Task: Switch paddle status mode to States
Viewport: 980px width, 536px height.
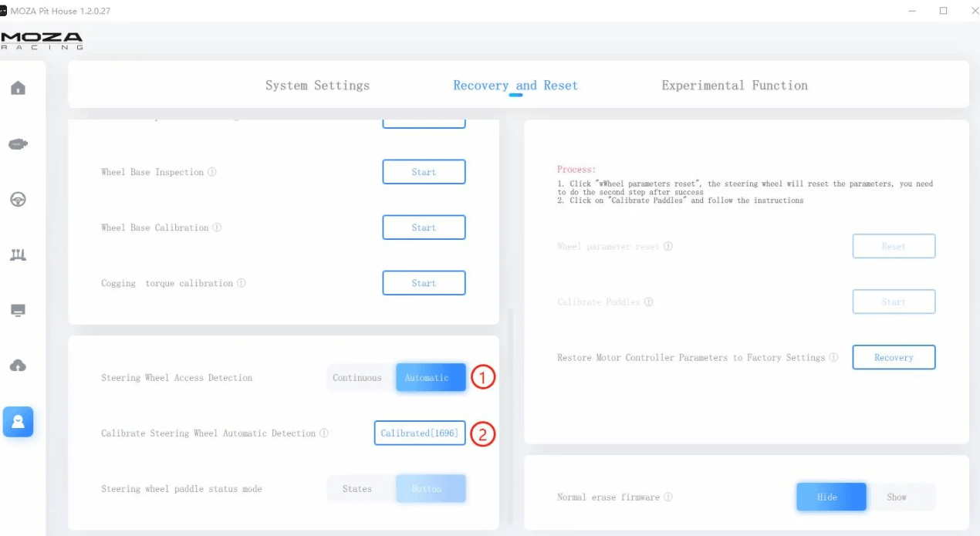Action: [x=357, y=489]
